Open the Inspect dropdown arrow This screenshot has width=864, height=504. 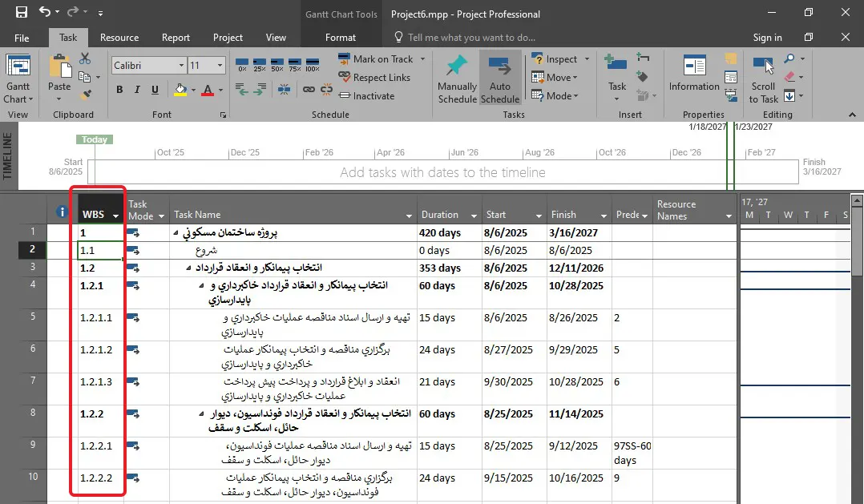[587, 59]
